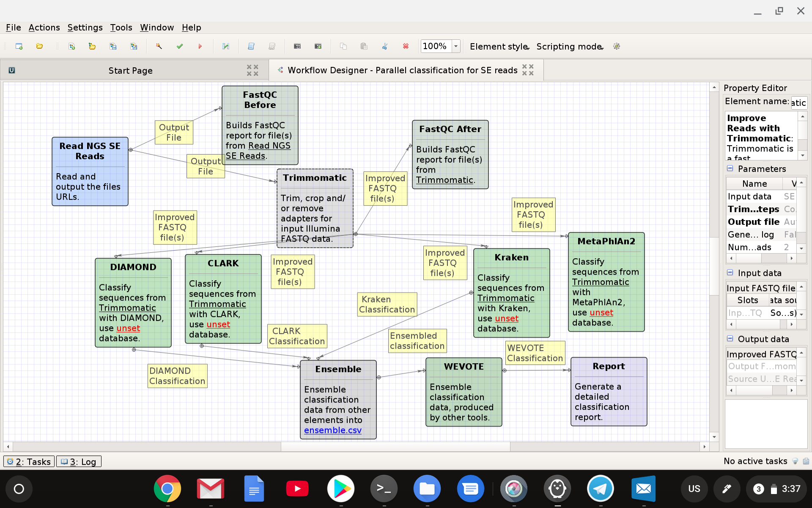Open the Settings menu
This screenshot has width=812, height=508.
click(x=85, y=28)
